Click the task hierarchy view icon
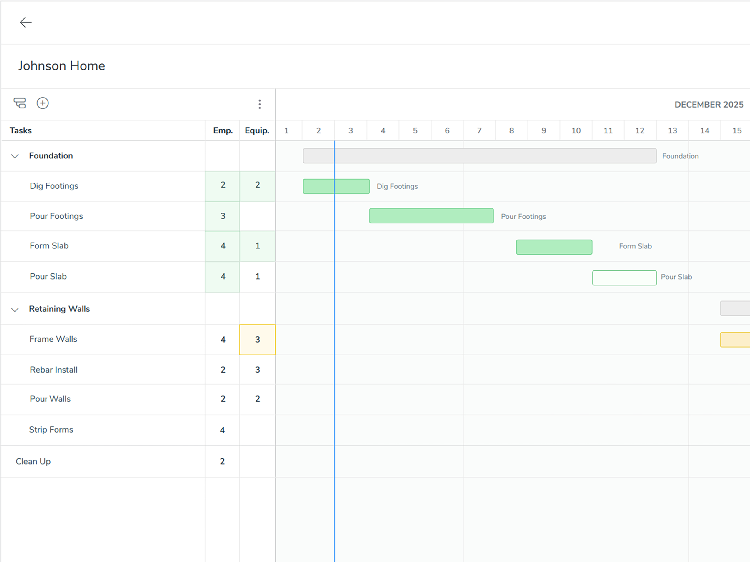 (20, 103)
